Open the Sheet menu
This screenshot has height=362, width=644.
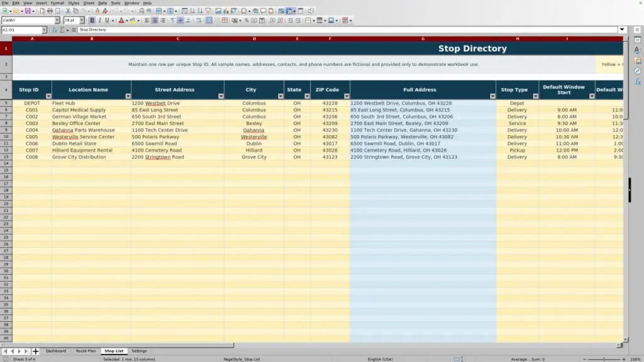[x=89, y=3]
